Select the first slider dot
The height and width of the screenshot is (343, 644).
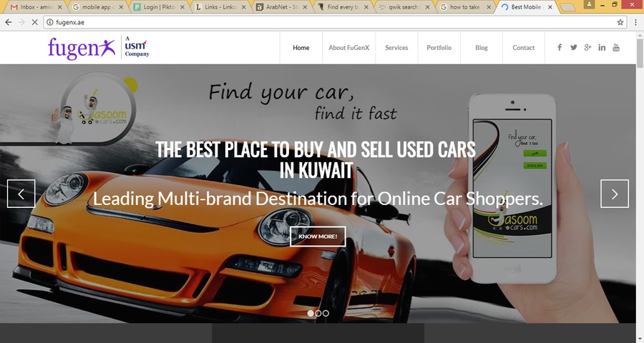click(311, 313)
